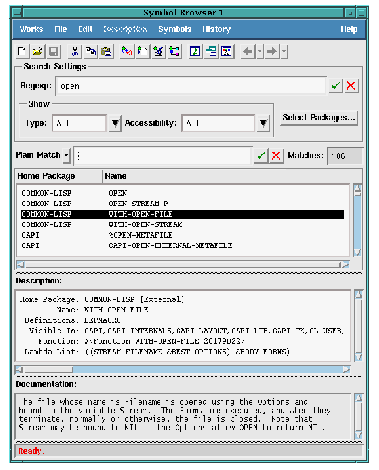Select the CAPI-OPEN-INTERNAL-METAFILE symbol row
Image resolution: width=379 pixels, height=470 pixels.
point(182,246)
